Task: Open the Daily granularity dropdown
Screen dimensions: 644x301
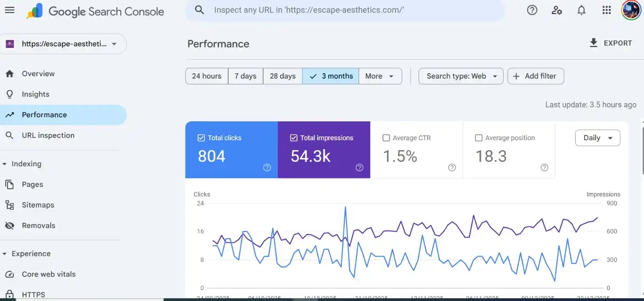Action: 598,138
